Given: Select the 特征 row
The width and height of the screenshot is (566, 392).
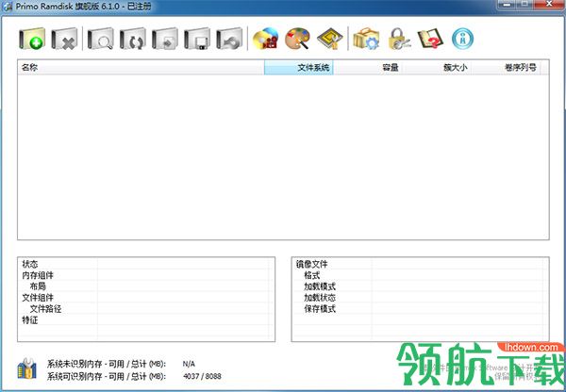Looking at the screenshot, I should pos(146,319).
